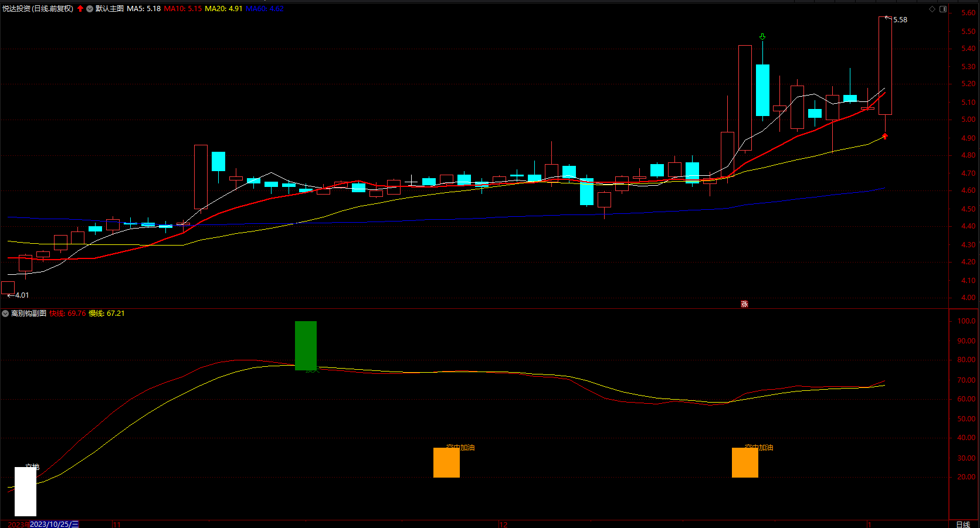Click the red up-arrow beside 悦达投资 title
This screenshot has width=980, height=528.
(x=80, y=9)
